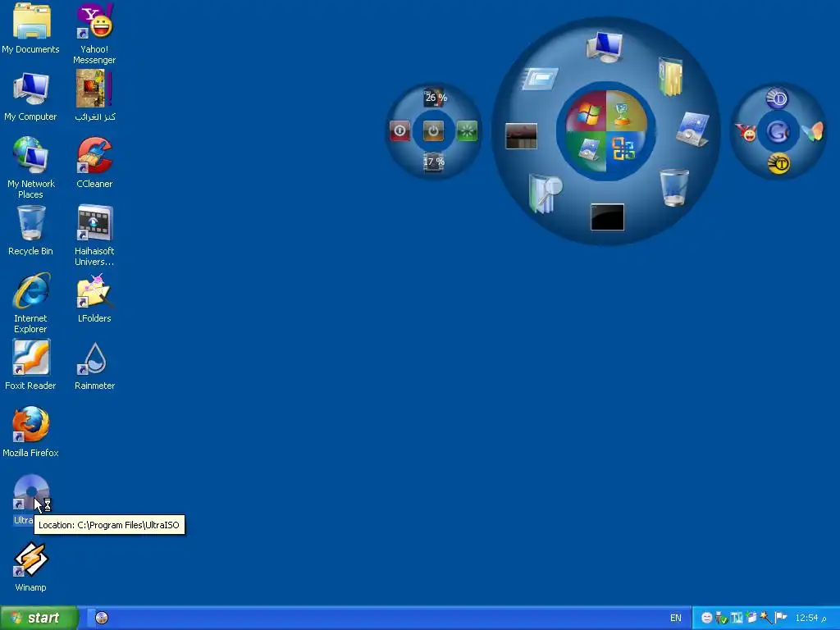Viewport: 840px width, 630px height.
Task: Click the green control panel quadrant in the orb
Action: click(587, 150)
